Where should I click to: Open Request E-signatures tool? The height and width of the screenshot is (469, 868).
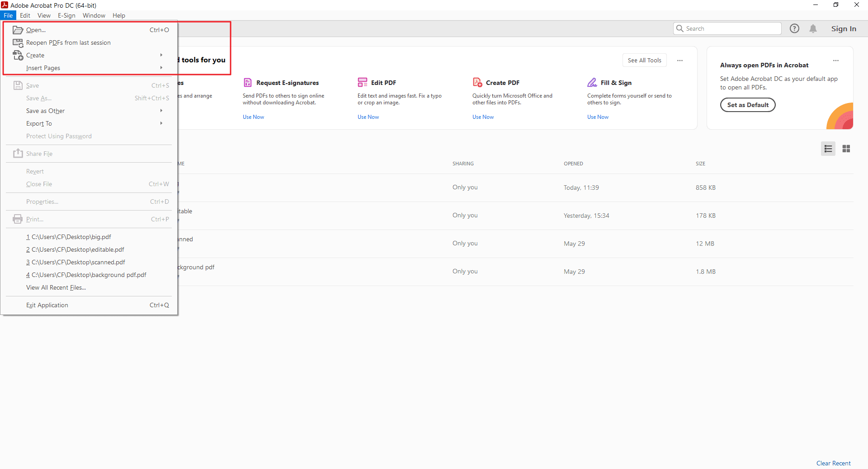coord(247,82)
